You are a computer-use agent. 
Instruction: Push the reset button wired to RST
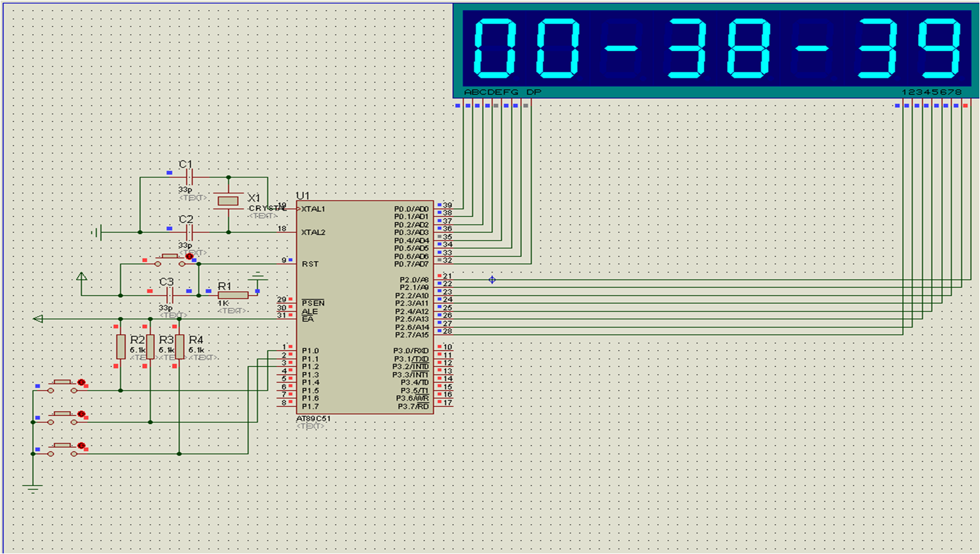170,260
